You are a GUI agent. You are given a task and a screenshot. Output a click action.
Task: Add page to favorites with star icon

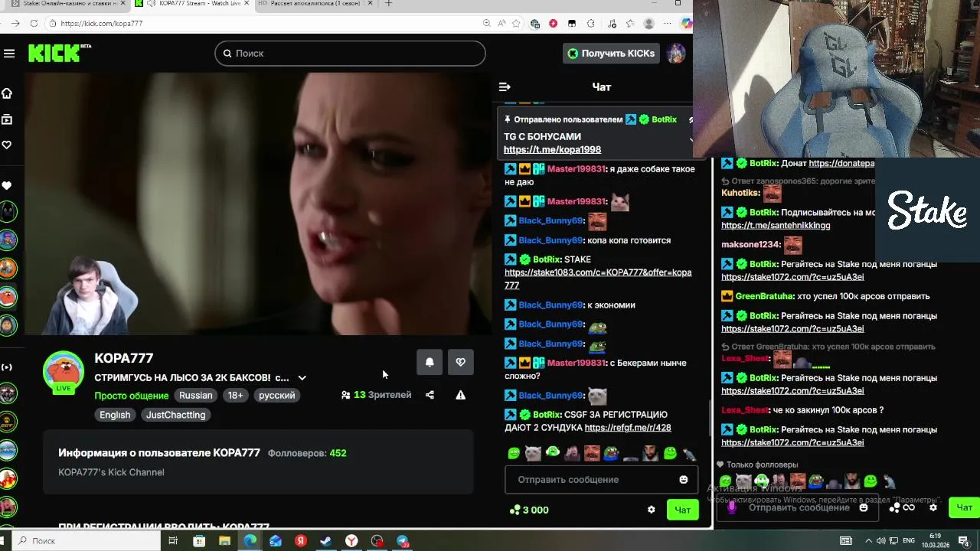(x=516, y=24)
